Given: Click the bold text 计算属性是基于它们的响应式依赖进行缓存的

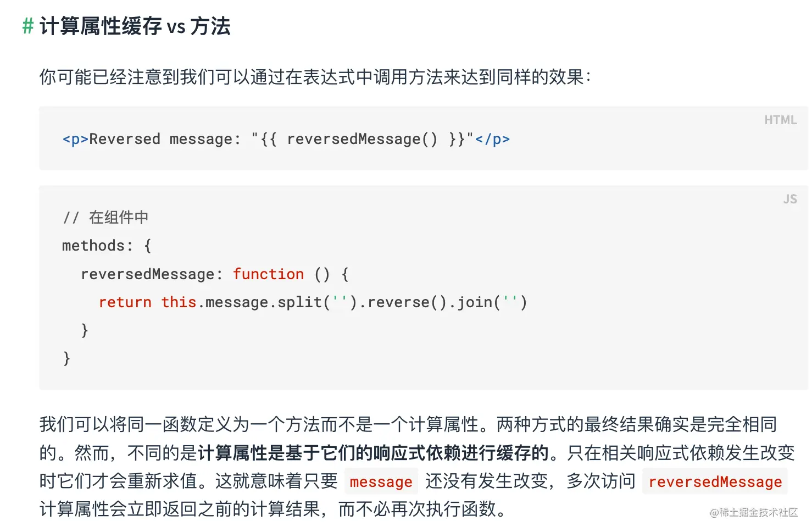Looking at the screenshot, I should coord(374,453).
